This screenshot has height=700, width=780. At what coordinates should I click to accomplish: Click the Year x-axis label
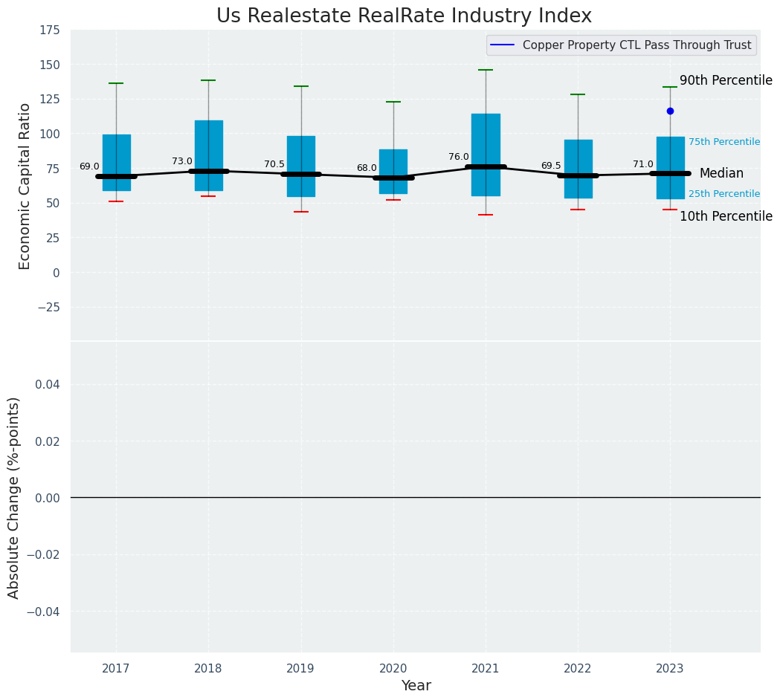coord(416,686)
